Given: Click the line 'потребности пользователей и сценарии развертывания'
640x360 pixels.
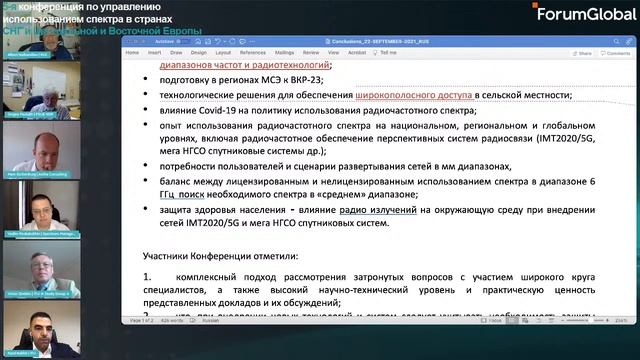Looking at the screenshot, I should click(x=336, y=167).
